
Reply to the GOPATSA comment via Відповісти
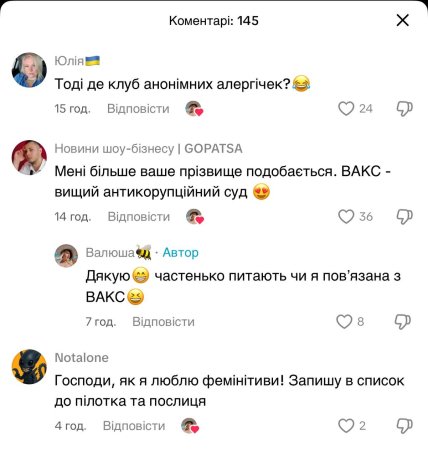[x=139, y=217]
